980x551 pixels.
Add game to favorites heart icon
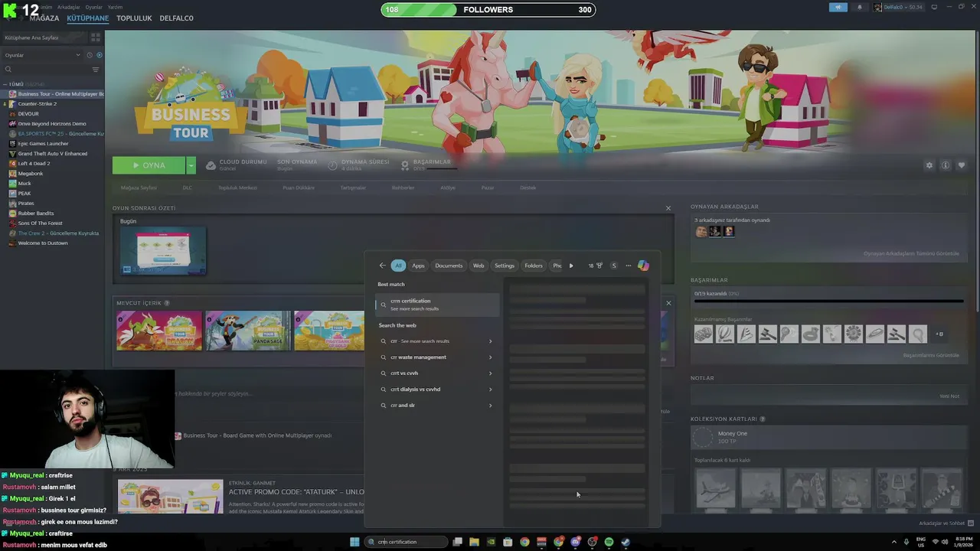[962, 165]
